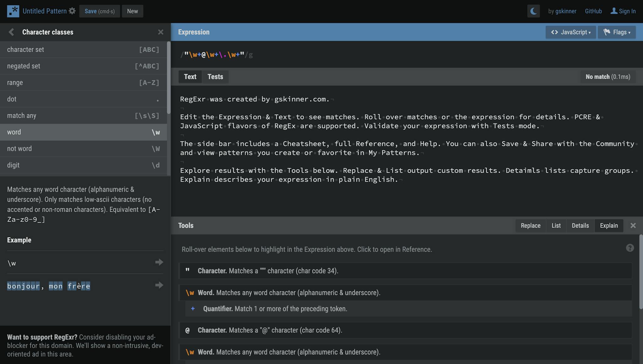Screen dimensions: 643x364
Task: Switch to the Tests tab
Action: point(215,77)
